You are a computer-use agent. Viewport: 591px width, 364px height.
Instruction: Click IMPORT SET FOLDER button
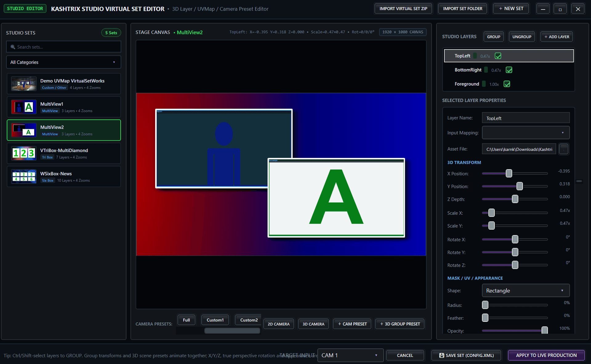point(463,9)
